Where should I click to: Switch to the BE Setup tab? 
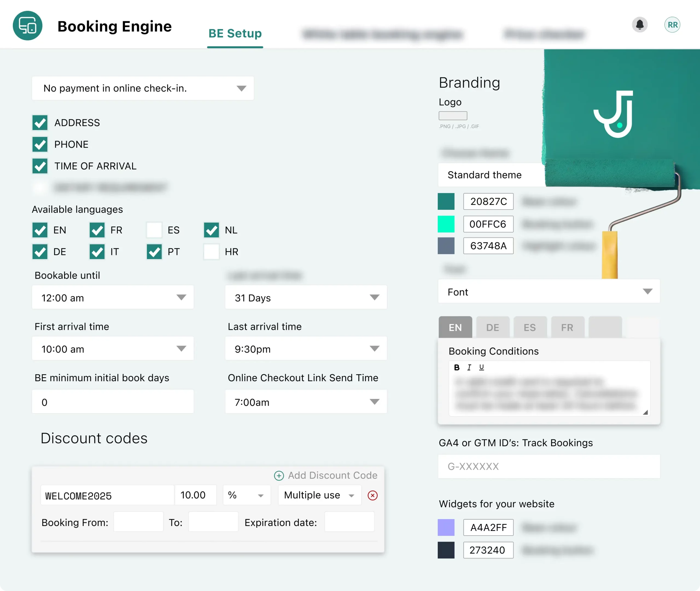[235, 33]
